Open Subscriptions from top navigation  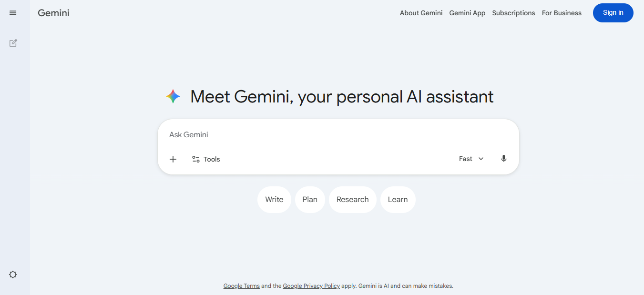point(513,13)
